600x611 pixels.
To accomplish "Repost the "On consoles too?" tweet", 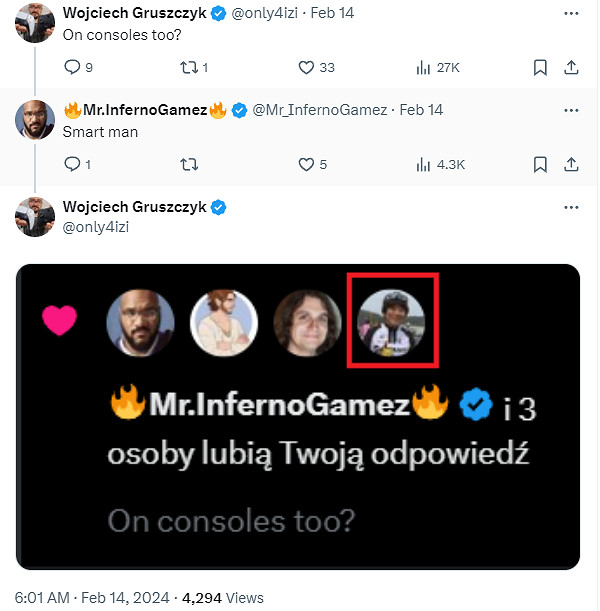I will click(187, 67).
